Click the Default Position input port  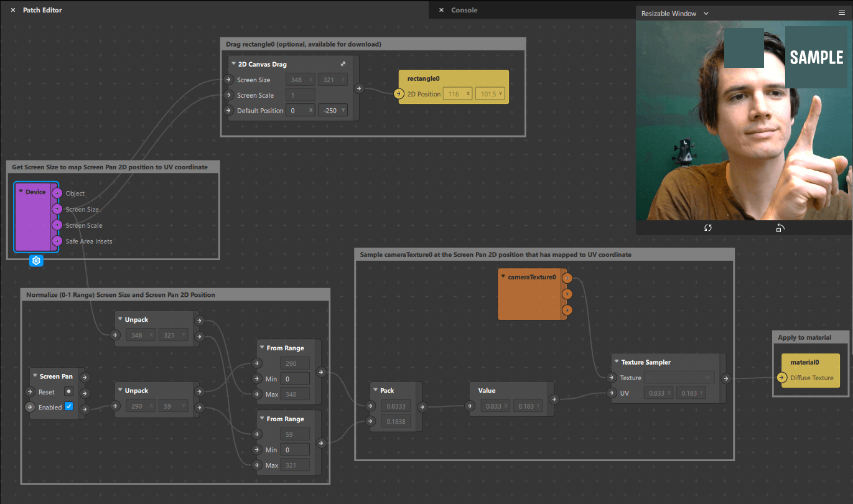click(228, 111)
